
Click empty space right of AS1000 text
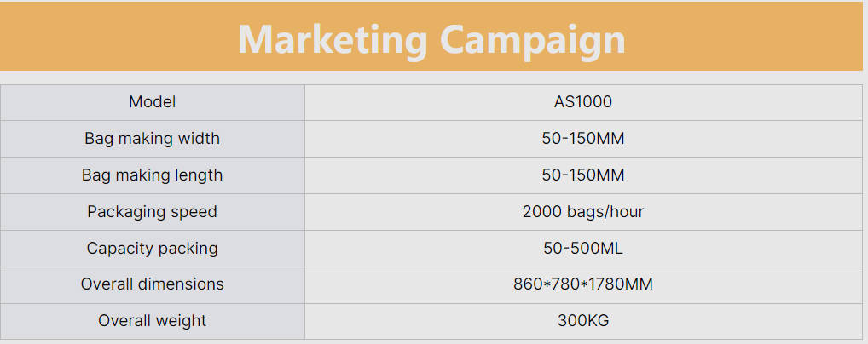733,102
